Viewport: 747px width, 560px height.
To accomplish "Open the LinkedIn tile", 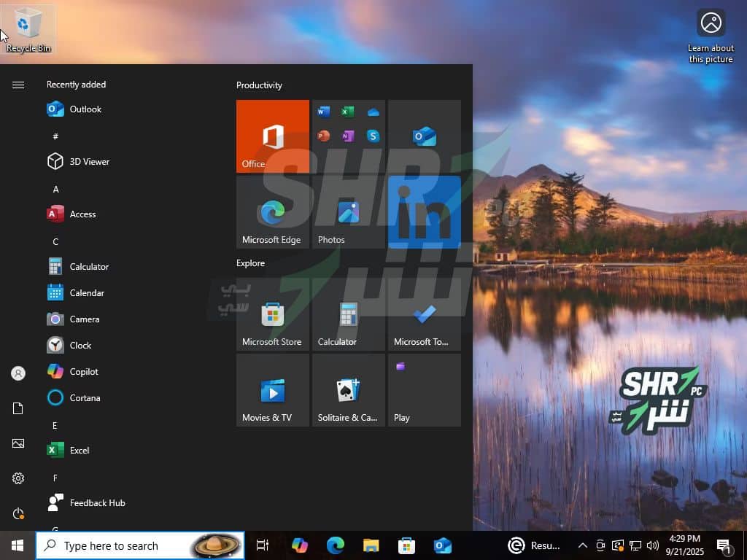I will 425,212.
